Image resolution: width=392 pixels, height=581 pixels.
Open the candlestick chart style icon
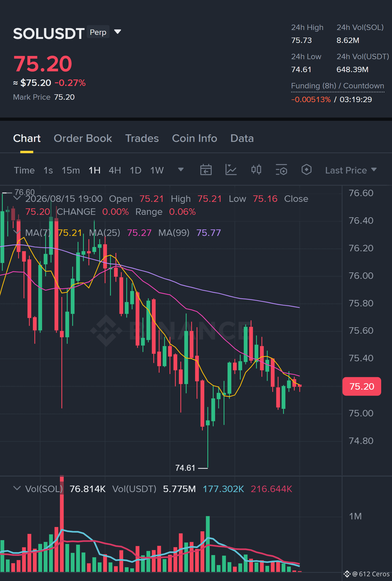point(256,170)
